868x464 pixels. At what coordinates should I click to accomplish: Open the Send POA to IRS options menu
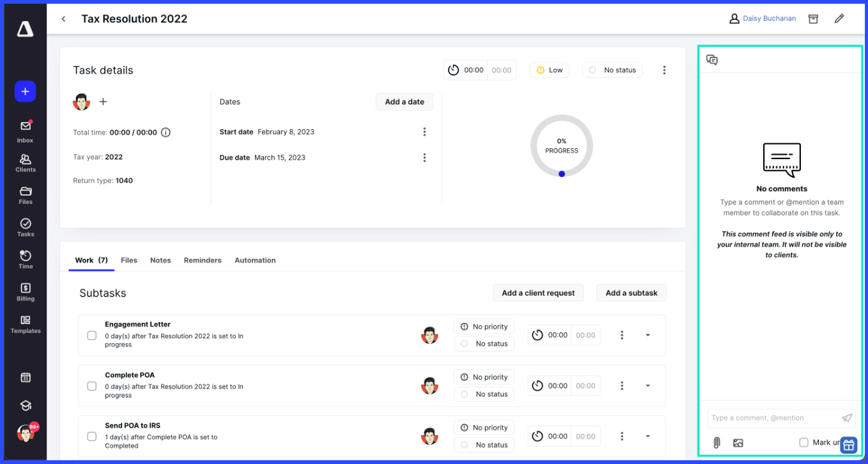pos(622,436)
